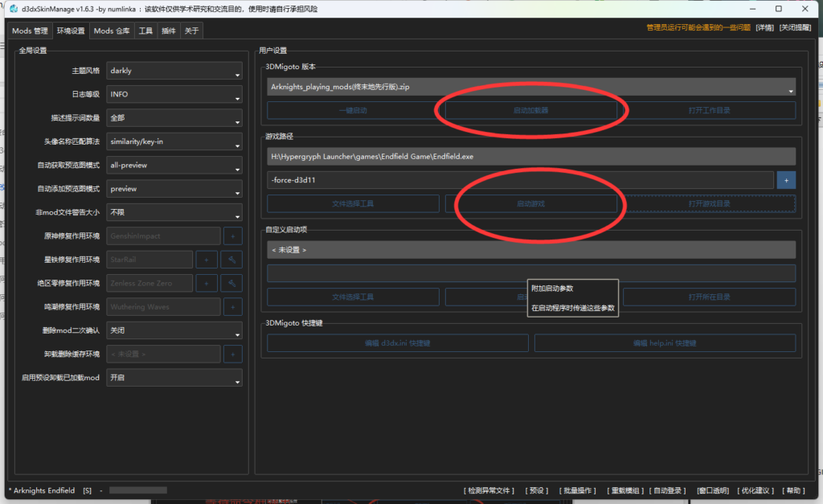Toggle 删除mod二次确认 setting dropdown
This screenshot has height=504, width=823.
pyautogui.click(x=174, y=330)
